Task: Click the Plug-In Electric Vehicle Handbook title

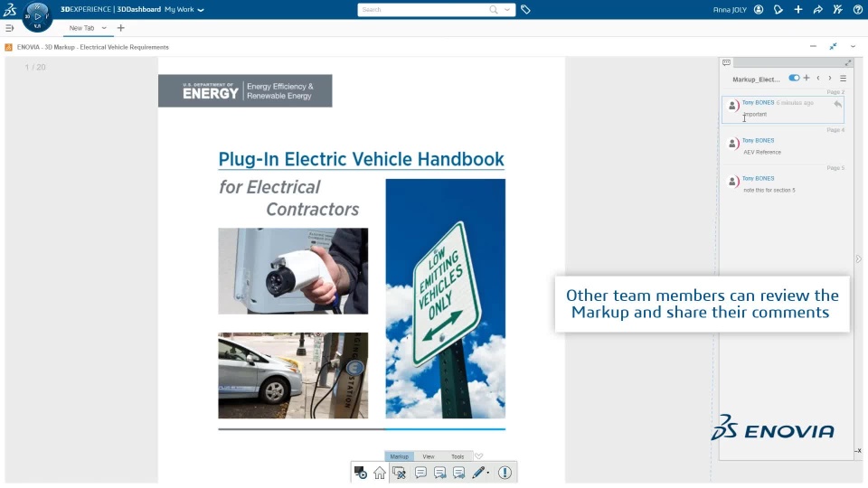Action: point(361,159)
